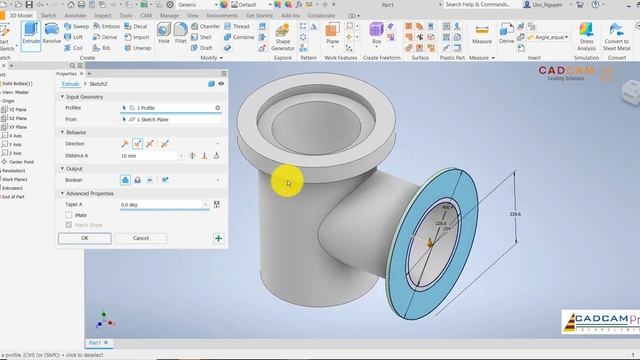
Task: Click the Coil tool
Action: point(73,48)
